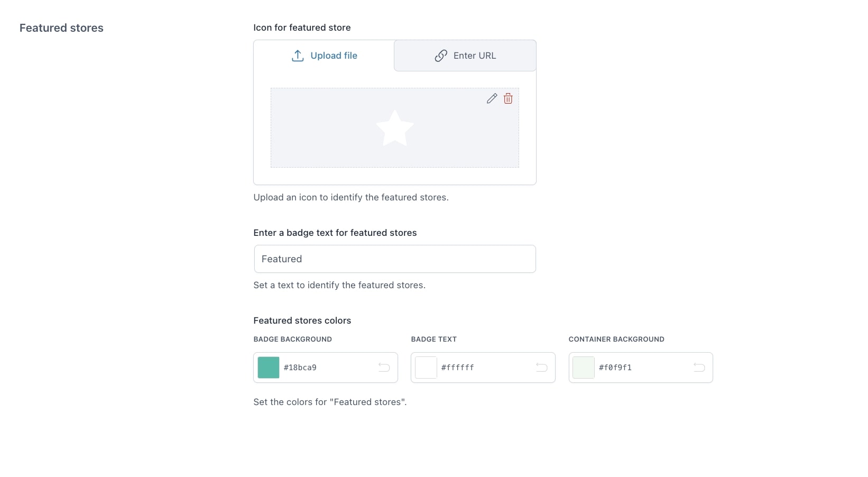Click the 'Featured stores colors' label
The image size is (868, 477).
(302, 320)
